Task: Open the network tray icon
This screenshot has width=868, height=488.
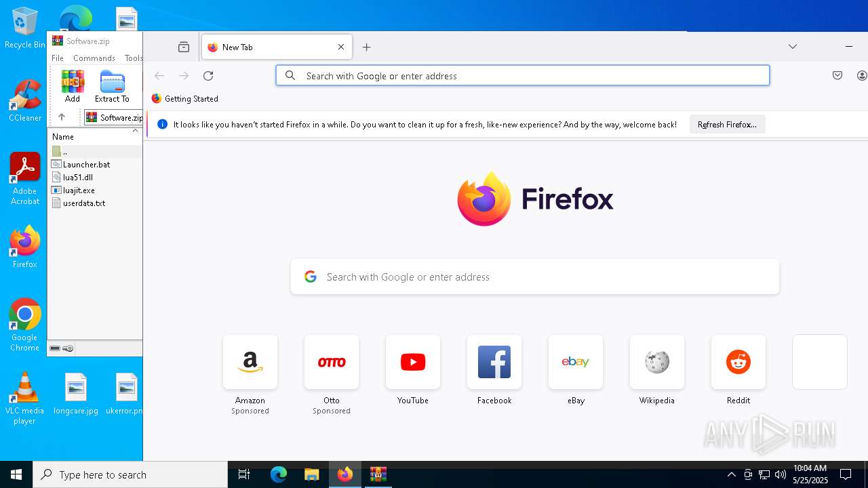Action: [764, 474]
